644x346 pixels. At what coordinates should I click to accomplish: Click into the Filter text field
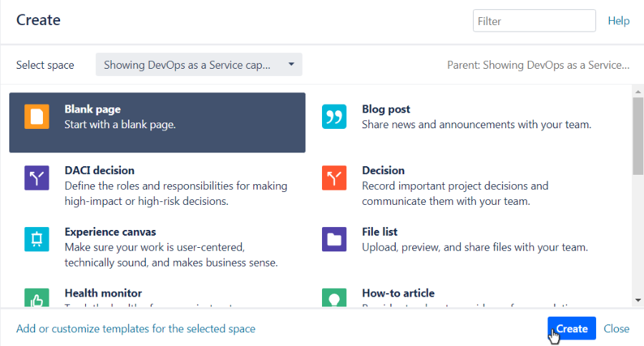[534, 21]
